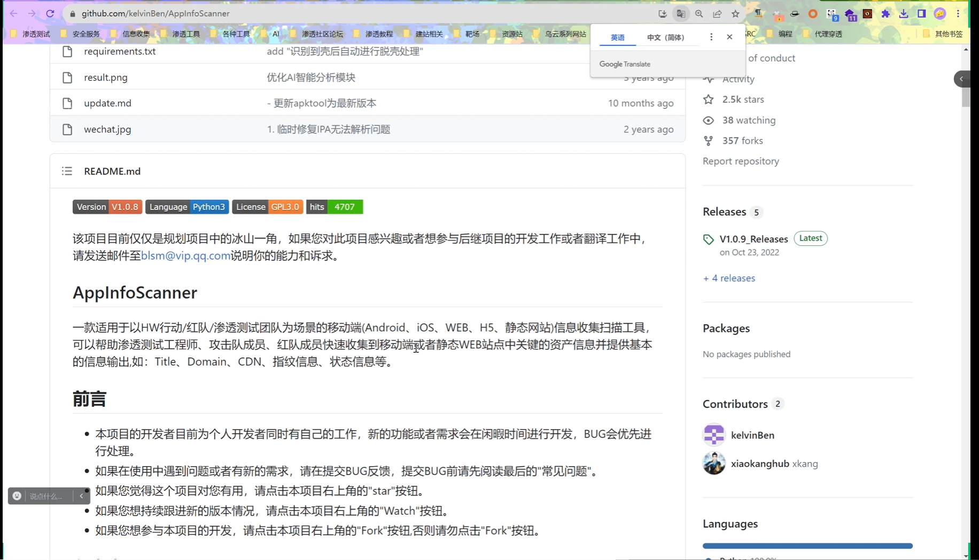Click the paragraph-mark extension icon
The image size is (979, 560).
click(x=758, y=14)
